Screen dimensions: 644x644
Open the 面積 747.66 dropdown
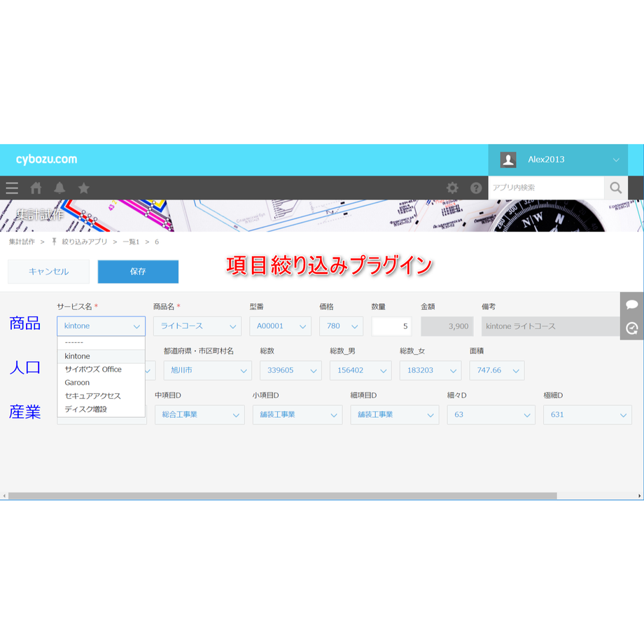(x=497, y=370)
